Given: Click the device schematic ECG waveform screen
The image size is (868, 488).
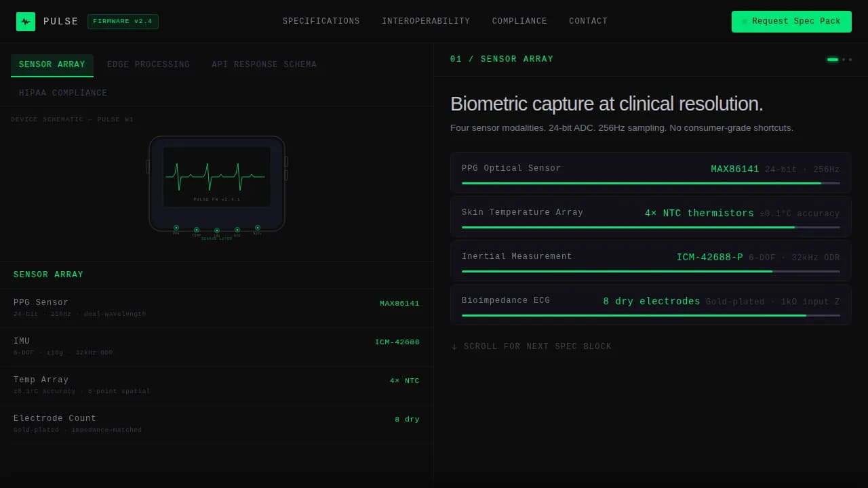Looking at the screenshot, I should (217, 177).
